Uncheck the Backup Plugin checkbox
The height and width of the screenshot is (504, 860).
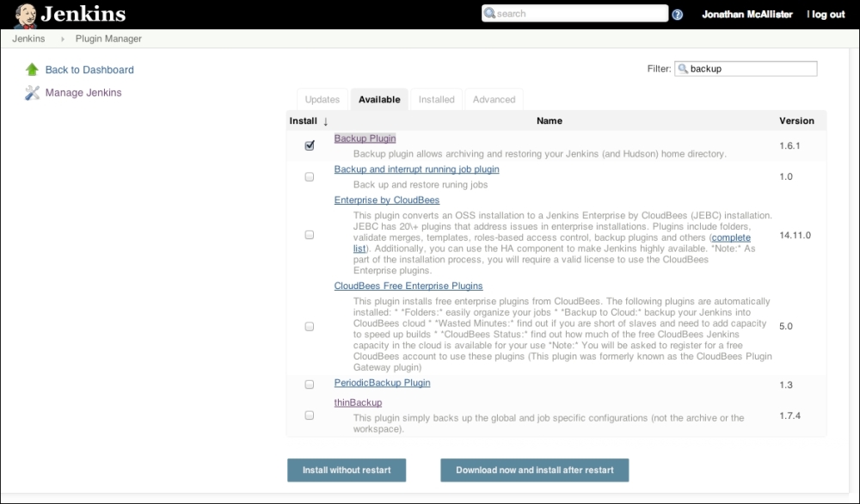point(310,145)
